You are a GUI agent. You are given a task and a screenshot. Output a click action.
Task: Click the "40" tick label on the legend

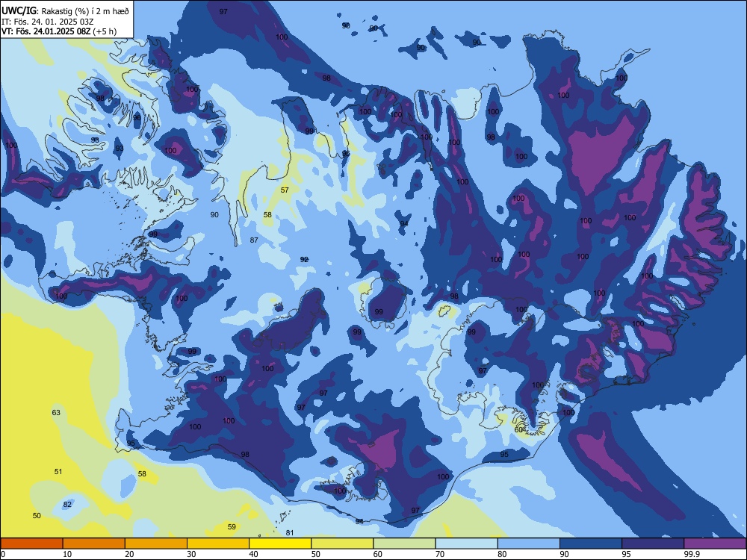[254, 554]
